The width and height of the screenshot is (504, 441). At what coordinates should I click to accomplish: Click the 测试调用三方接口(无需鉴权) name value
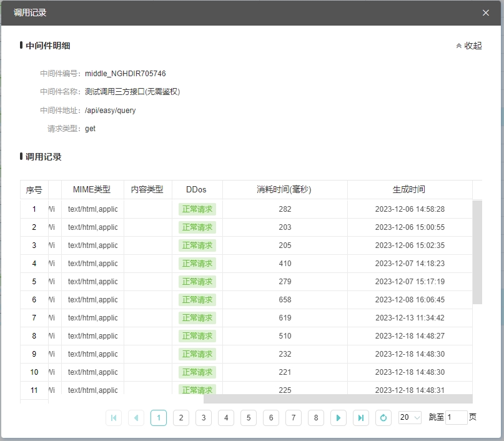(x=132, y=92)
